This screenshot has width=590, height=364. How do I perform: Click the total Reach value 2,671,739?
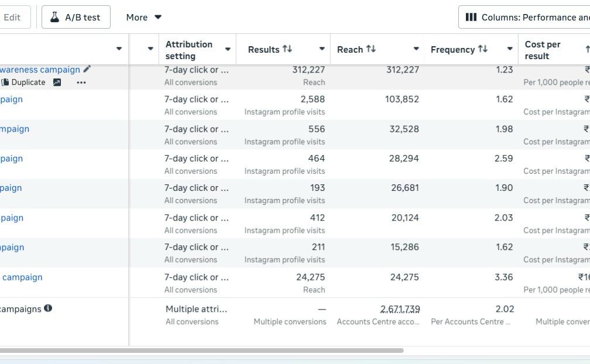[x=400, y=309]
